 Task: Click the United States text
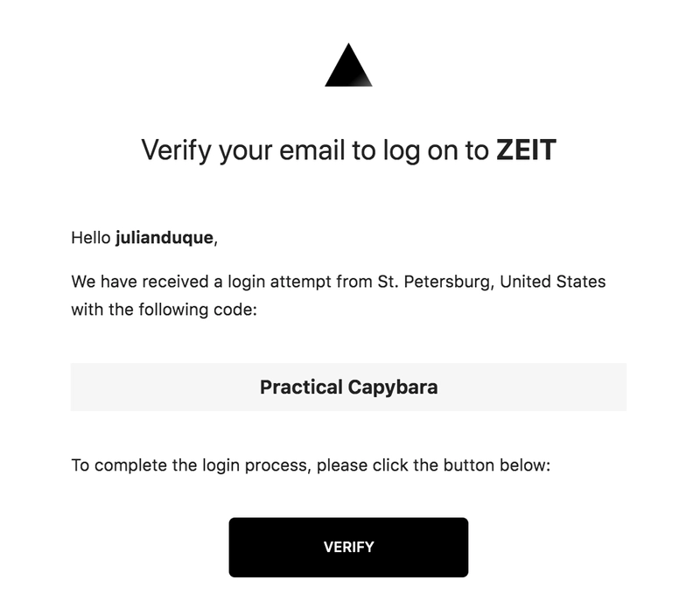click(x=553, y=282)
